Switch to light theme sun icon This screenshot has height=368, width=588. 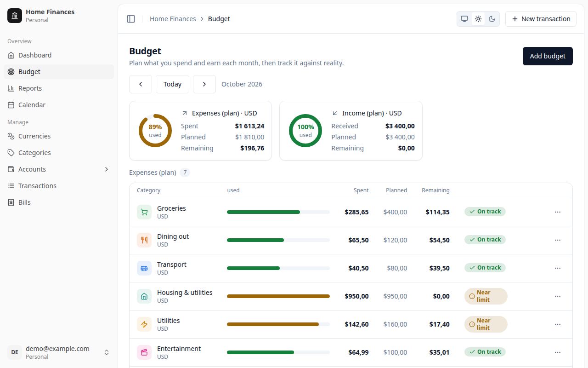pyautogui.click(x=478, y=19)
